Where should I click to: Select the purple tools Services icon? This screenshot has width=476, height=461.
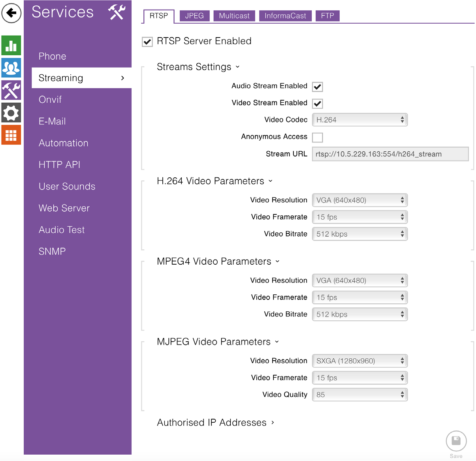[x=11, y=90]
